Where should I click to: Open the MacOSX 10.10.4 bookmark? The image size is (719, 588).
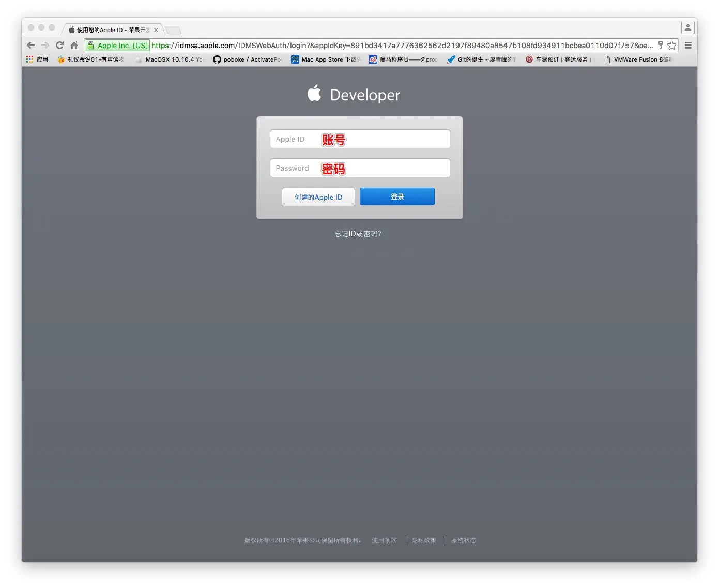coord(170,59)
